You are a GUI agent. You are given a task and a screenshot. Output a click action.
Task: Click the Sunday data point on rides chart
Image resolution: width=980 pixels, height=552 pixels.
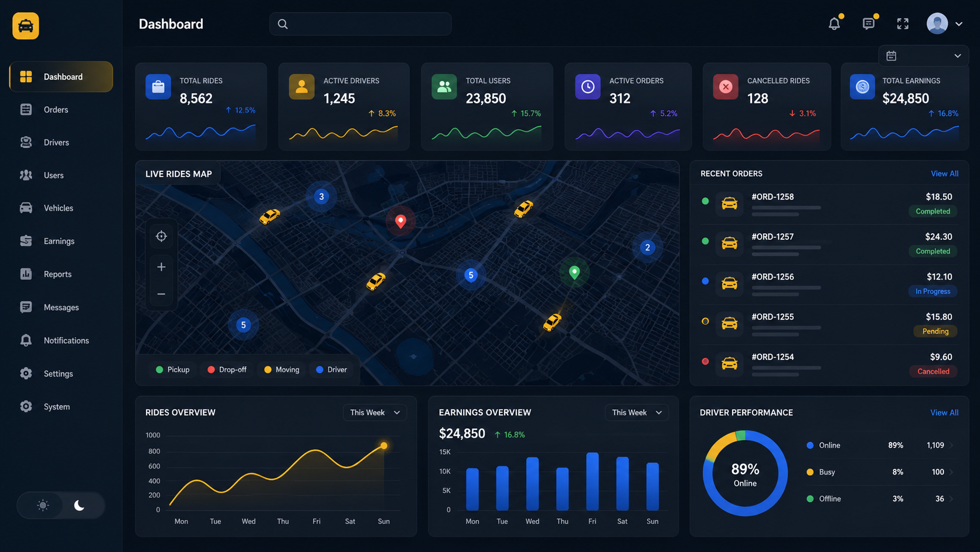[x=384, y=446]
